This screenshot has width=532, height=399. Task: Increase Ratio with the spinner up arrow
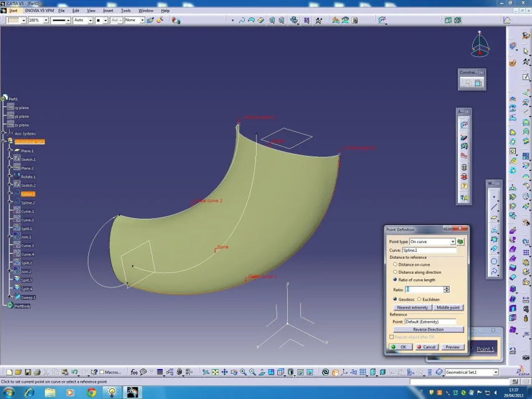click(x=447, y=287)
